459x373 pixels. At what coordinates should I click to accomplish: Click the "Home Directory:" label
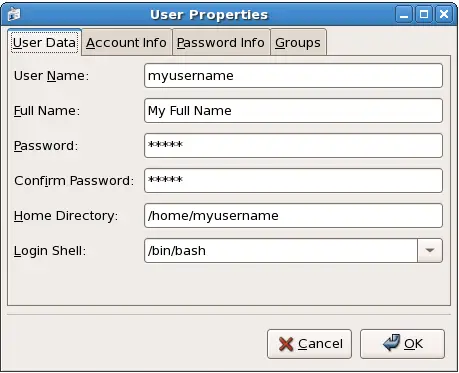click(66, 216)
